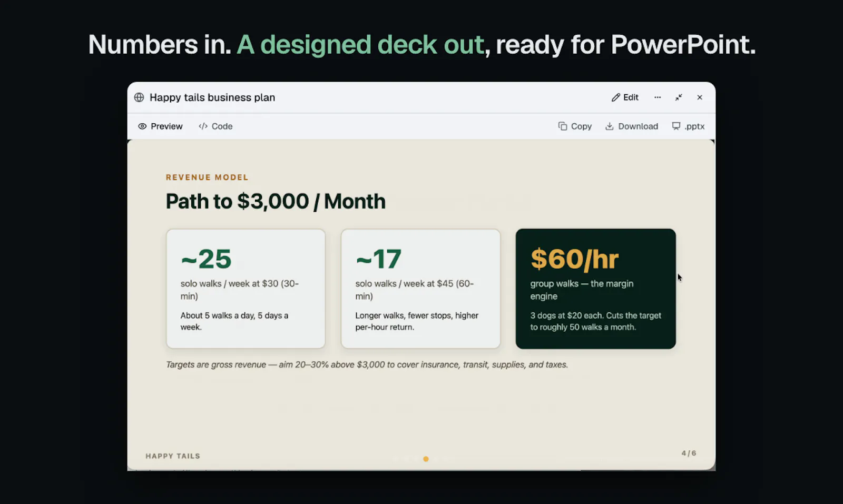Copy the deck with the Copy button

[x=575, y=126]
